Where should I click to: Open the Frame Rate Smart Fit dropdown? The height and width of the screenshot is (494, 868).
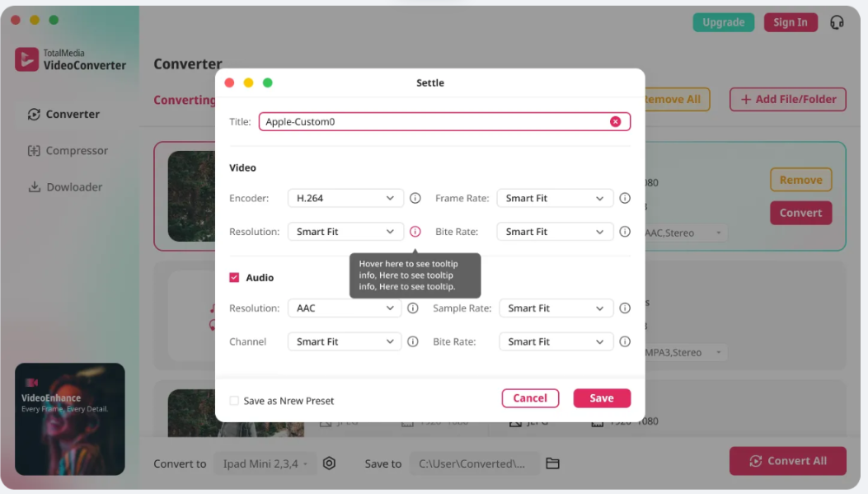coord(555,198)
